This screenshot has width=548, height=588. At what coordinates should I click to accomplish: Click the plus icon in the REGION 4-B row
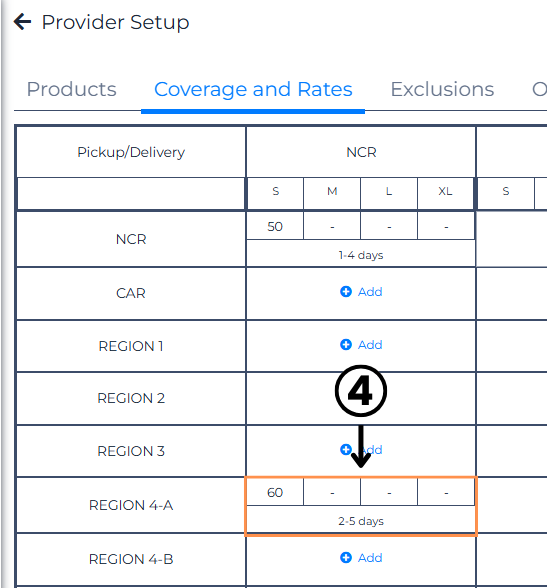(x=345, y=557)
